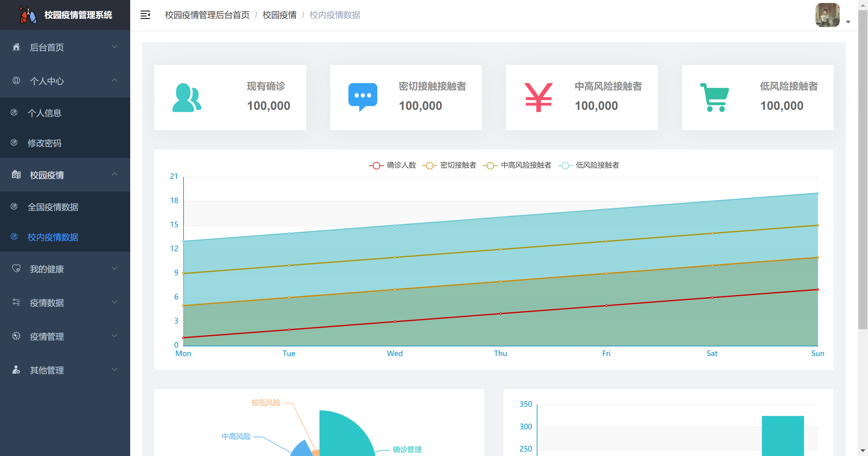The width and height of the screenshot is (868, 456).
Task: Go to 校园疫情管理后台首页 breadcrumb link
Action: [x=207, y=15]
